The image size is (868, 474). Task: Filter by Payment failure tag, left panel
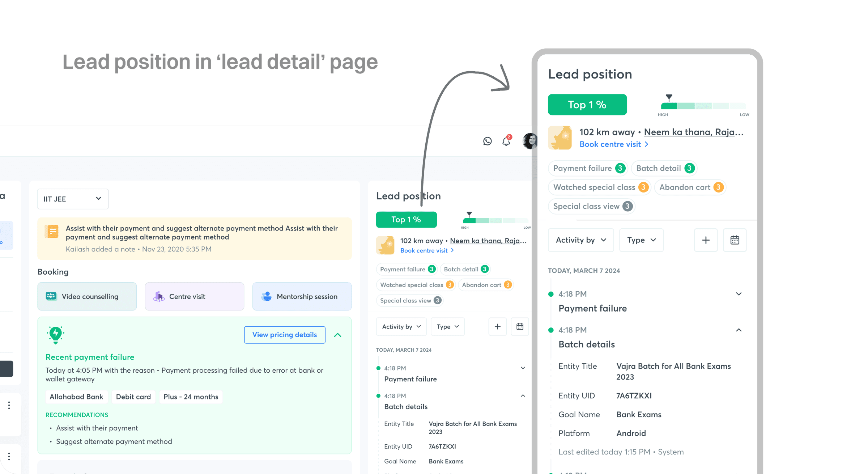tap(407, 269)
